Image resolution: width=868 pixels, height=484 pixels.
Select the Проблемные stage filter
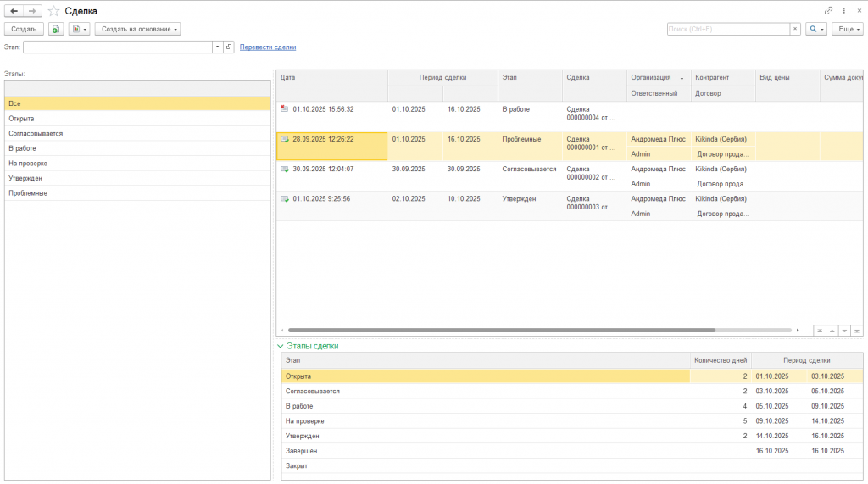(28, 193)
